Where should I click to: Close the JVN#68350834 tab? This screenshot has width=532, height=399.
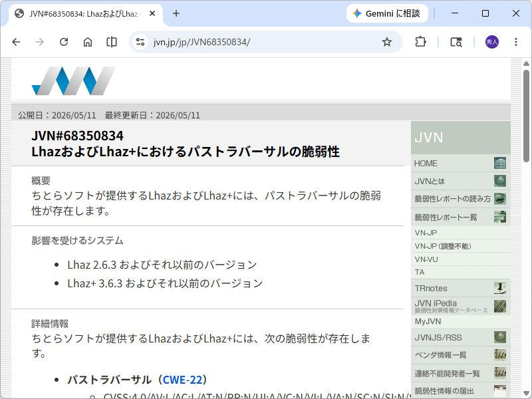tap(152, 13)
